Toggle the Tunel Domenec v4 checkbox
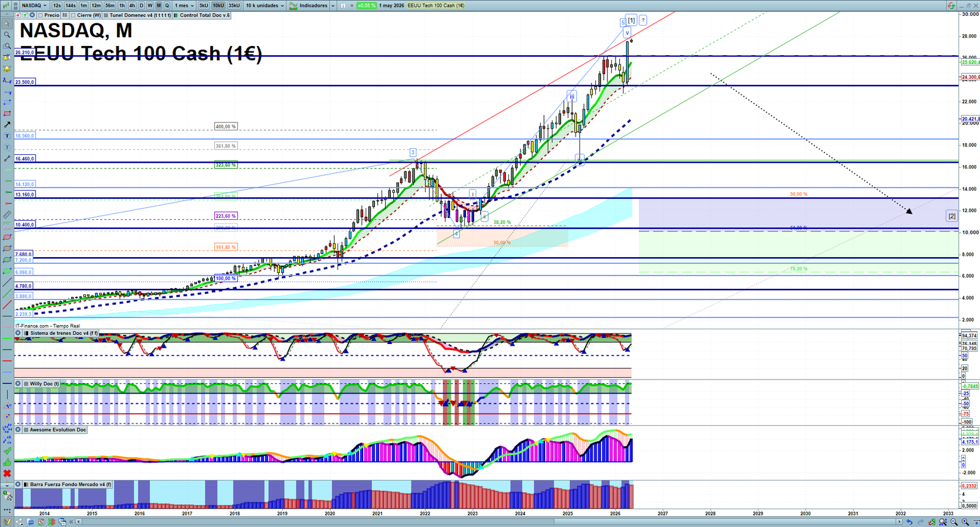The width and height of the screenshot is (980, 527). point(105,15)
